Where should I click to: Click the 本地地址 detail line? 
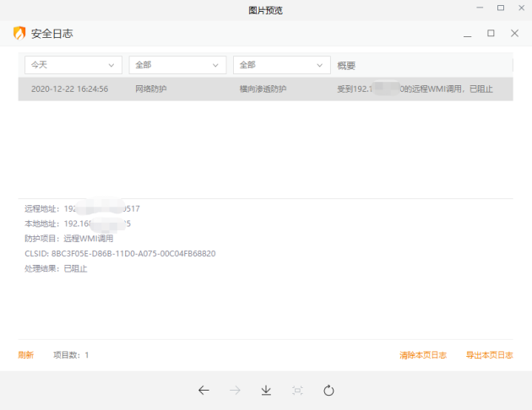78,224
